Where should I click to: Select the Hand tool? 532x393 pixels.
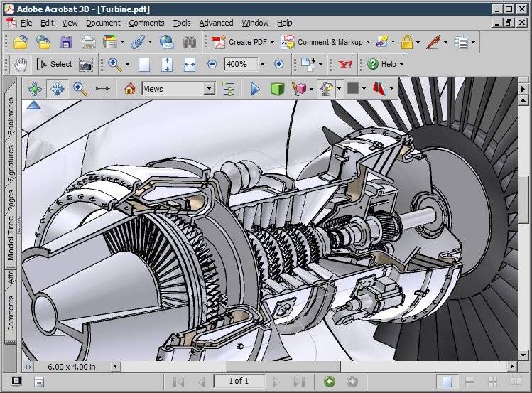tap(21, 64)
